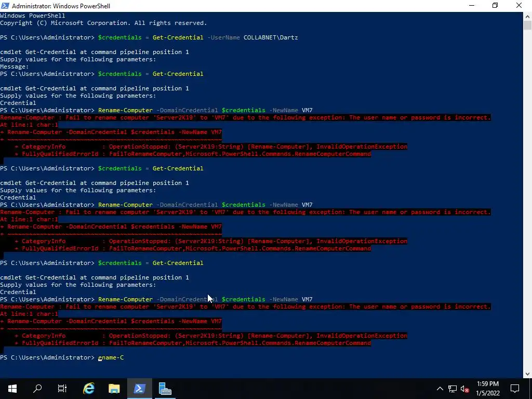Image resolution: width=532 pixels, height=399 pixels.
Task: Launch Internet Explorer from the taskbar
Action: click(x=88, y=389)
